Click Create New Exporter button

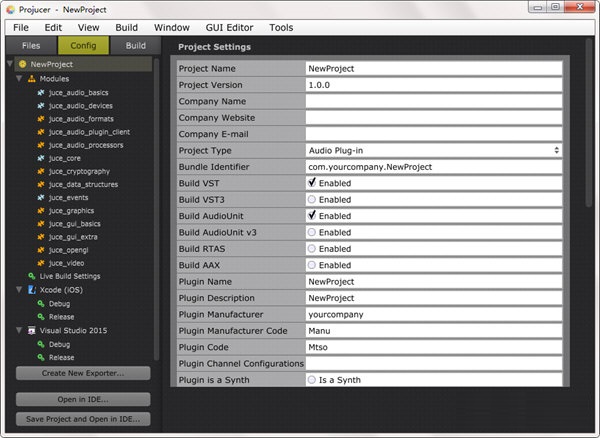[x=83, y=373]
